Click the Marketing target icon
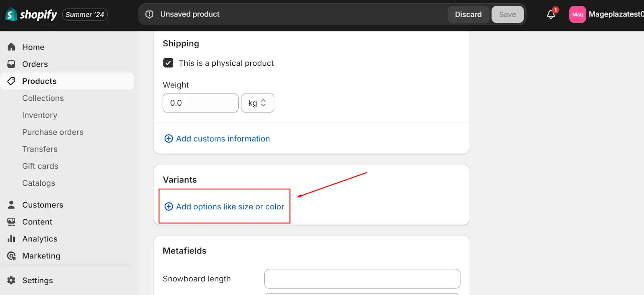 click(x=11, y=256)
